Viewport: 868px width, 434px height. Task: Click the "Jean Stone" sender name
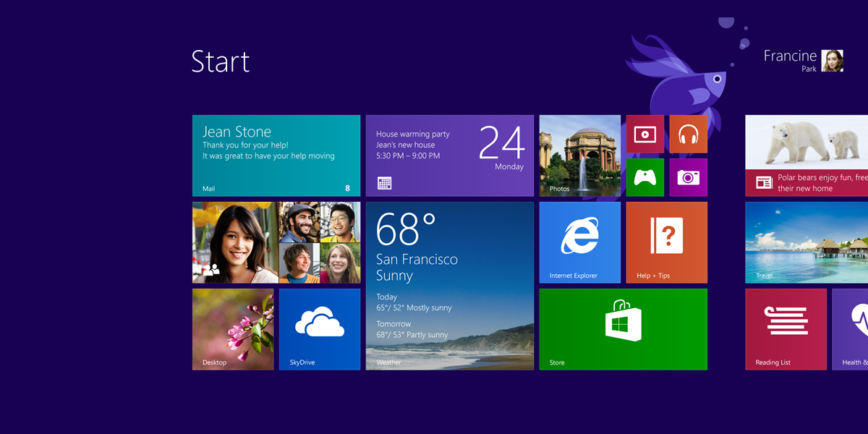(237, 132)
